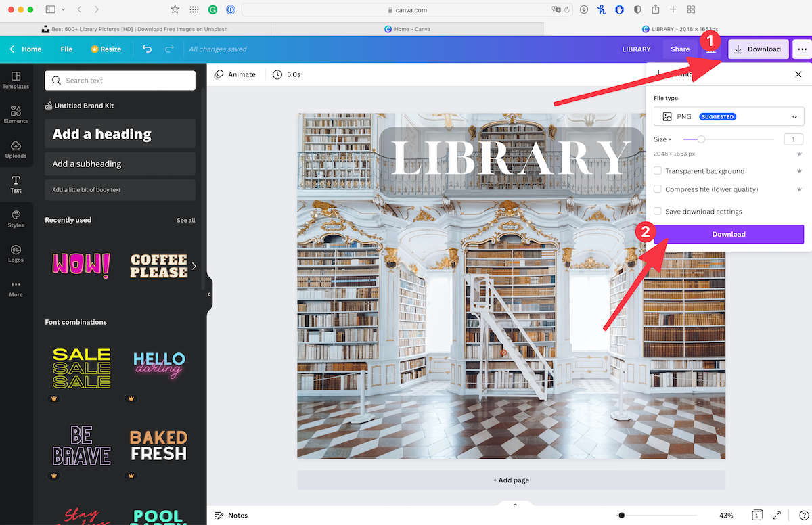Enable Transparent background checkbox

658,171
